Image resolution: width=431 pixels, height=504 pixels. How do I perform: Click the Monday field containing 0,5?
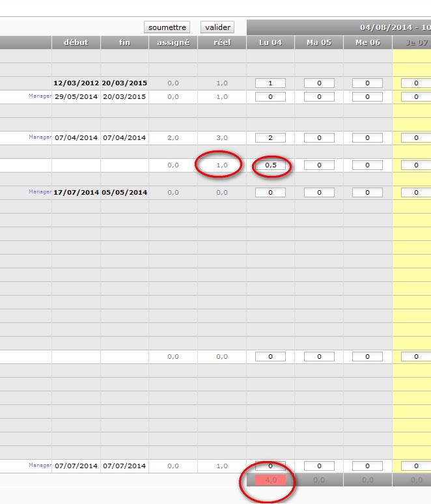tap(270, 165)
